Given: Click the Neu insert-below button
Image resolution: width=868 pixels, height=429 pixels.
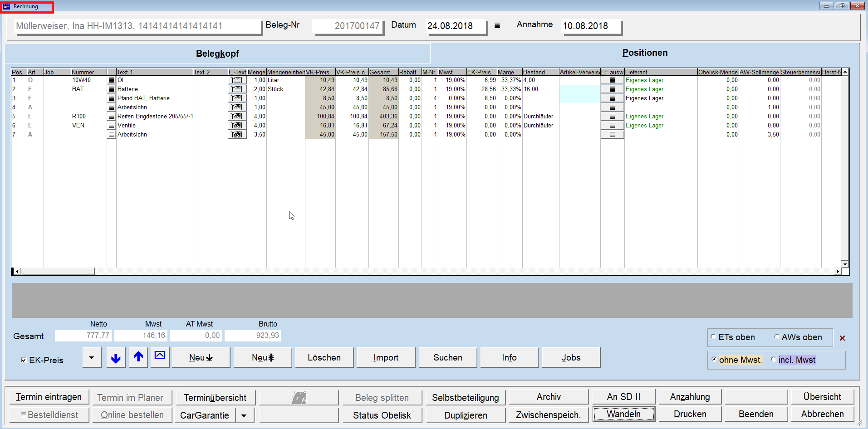Looking at the screenshot, I should tap(201, 358).
